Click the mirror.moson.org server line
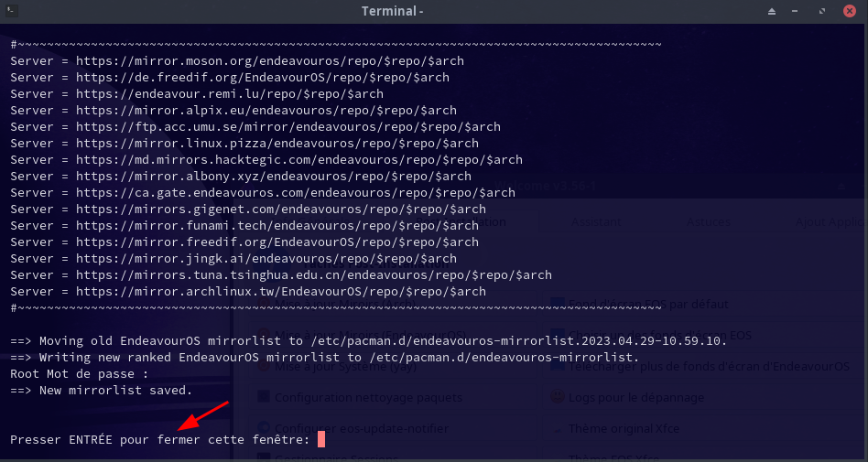The image size is (868, 462). pyautogui.click(x=237, y=61)
